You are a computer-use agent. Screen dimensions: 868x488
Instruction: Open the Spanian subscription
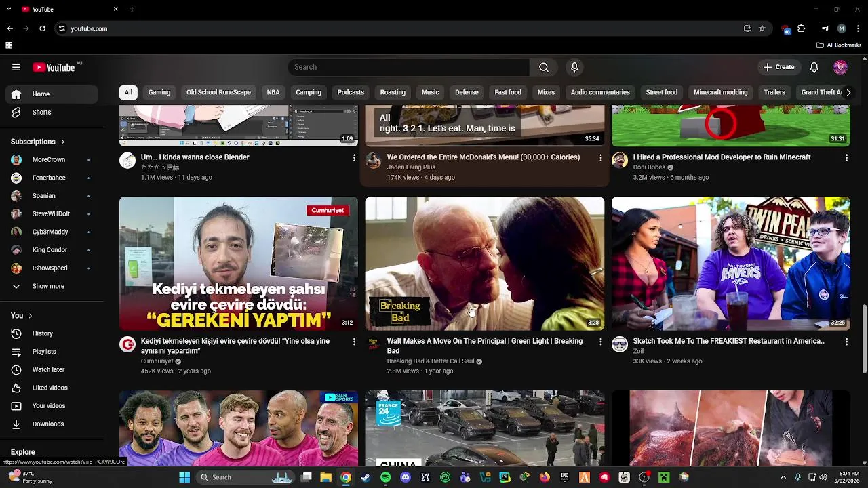pyautogui.click(x=52, y=196)
